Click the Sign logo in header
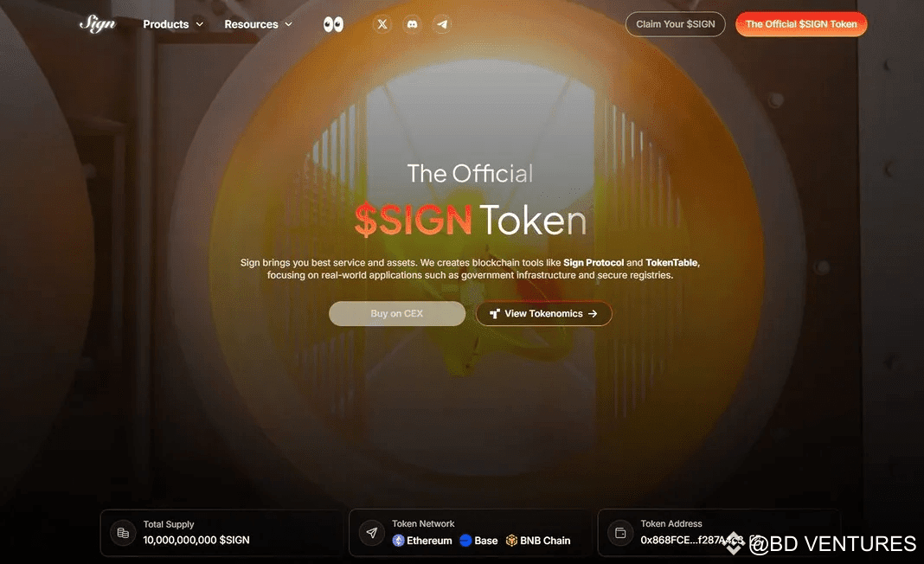Image resolution: width=924 pixels, height=564 pixels. [x=98, y=23]
